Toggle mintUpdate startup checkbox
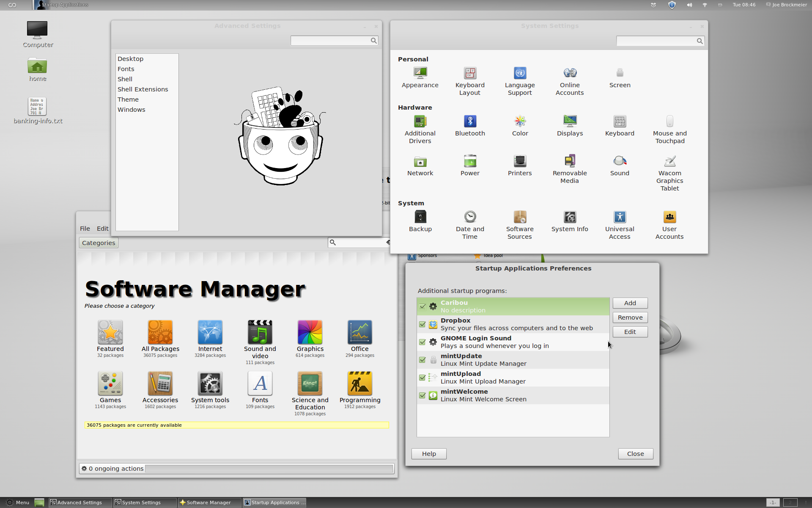 [422, 360]
